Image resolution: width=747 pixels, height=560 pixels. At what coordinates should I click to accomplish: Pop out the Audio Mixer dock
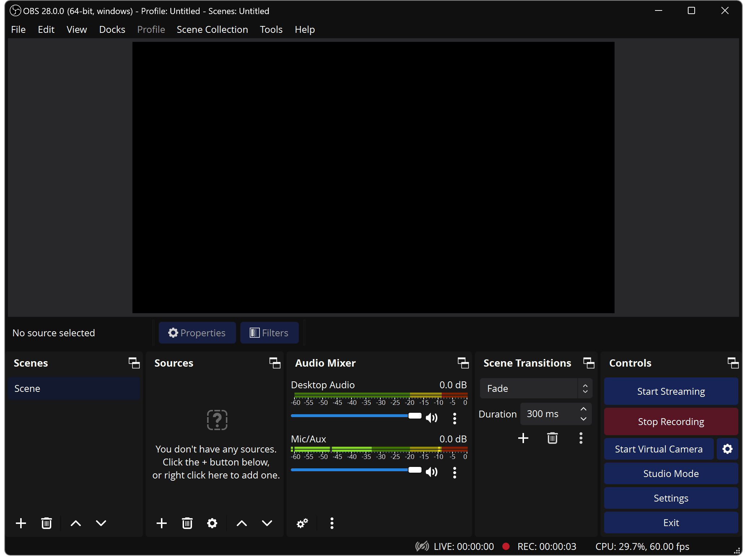[x=463, y=363]
